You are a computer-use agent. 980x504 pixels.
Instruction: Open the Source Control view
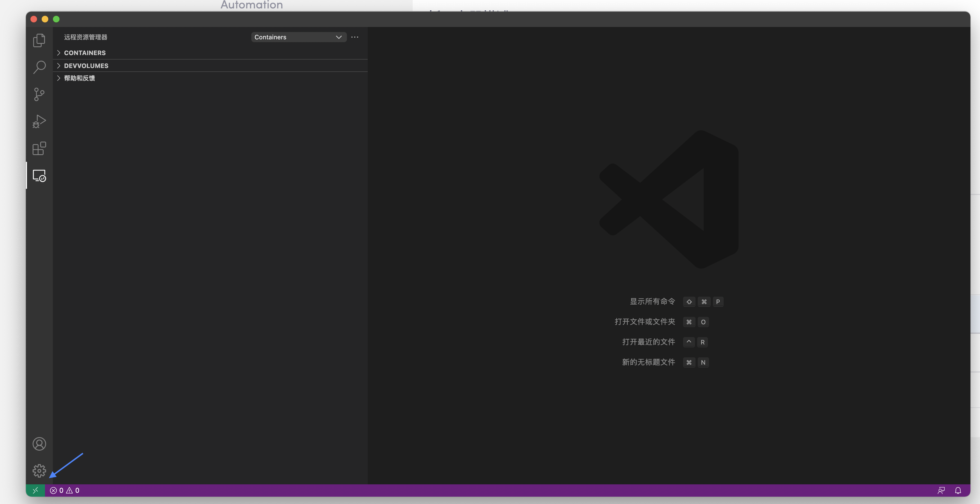(x=39, y=94)
